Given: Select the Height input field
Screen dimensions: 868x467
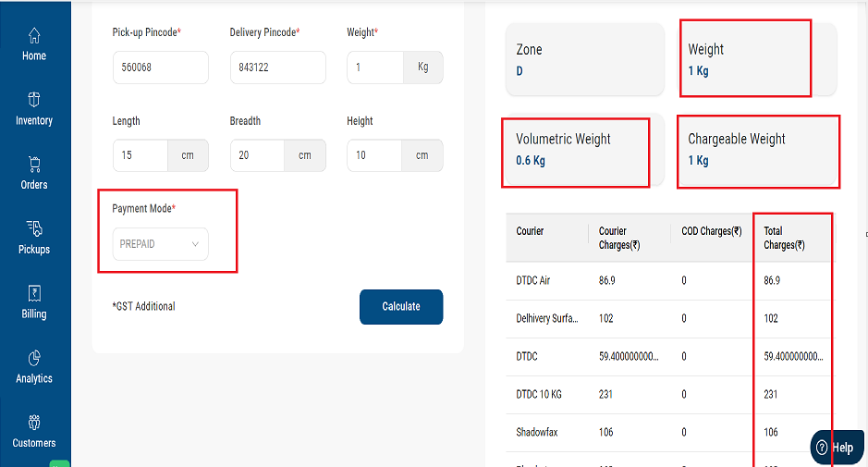Looking at the screenshot, I should pos(375,155).
